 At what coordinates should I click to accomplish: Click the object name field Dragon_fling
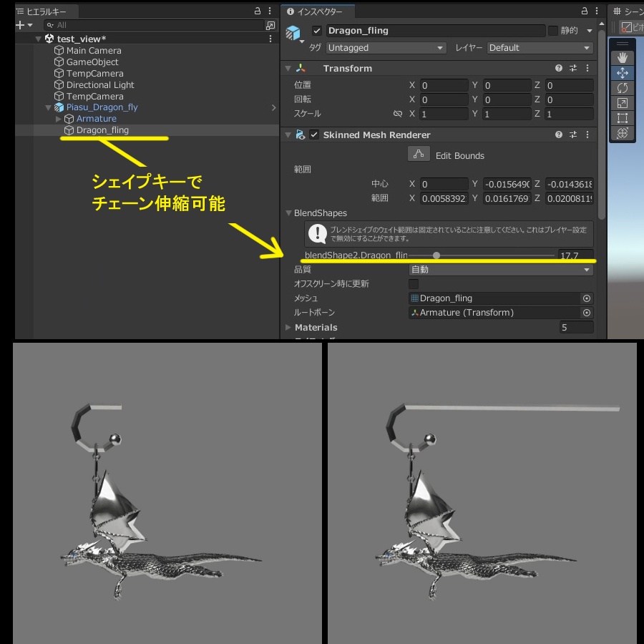(x=436, y=31)
